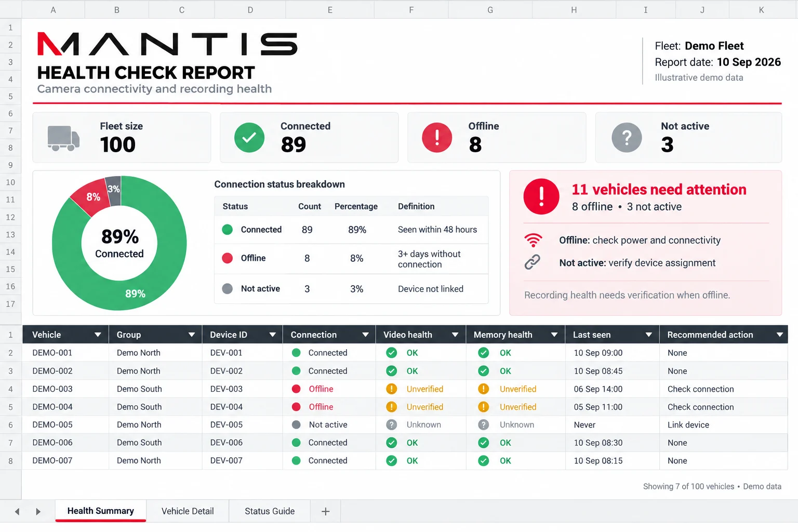Click the grey Not active question icon
The height and width of the screenshot is (532, 798).
coord(627,138)
